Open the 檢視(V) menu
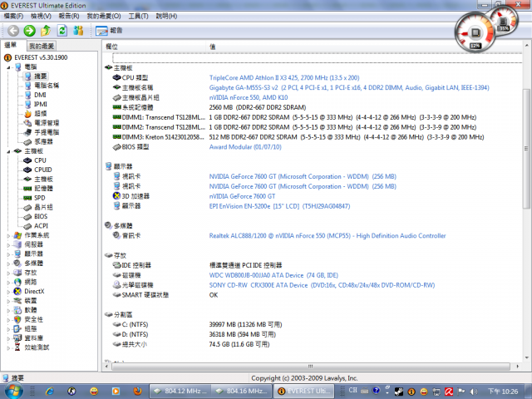Viewport: 532px width, 399px height. (41, 16)
